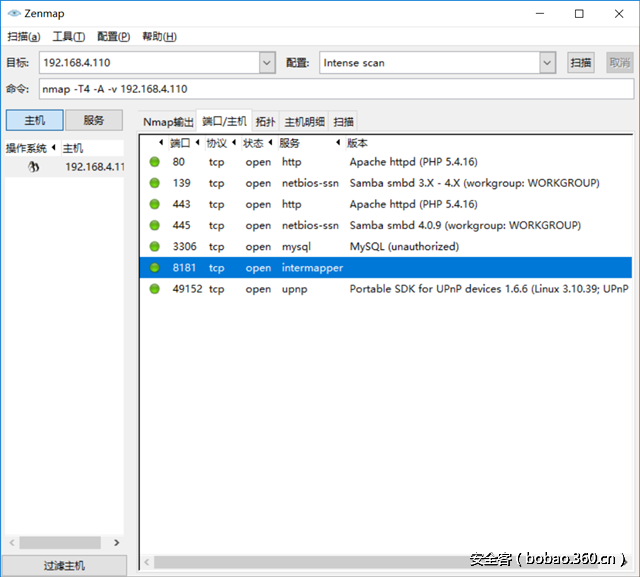640x577 pixels.
Task: Sort by the 协议 column header
Action: point(216,143)
